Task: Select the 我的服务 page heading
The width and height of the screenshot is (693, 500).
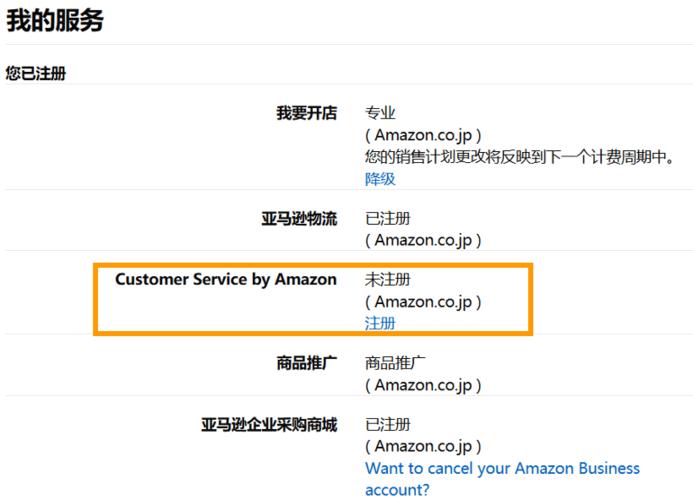Action: [x=55, y=20]
